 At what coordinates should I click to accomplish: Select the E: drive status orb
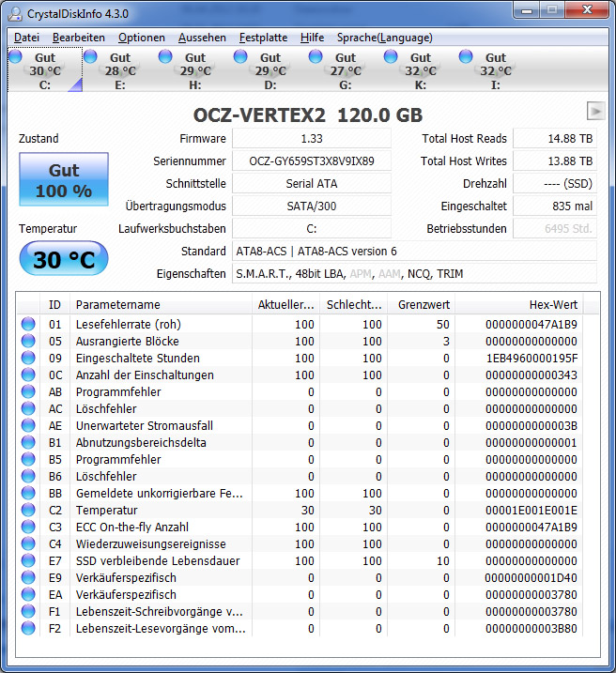(x=90, y=56)
